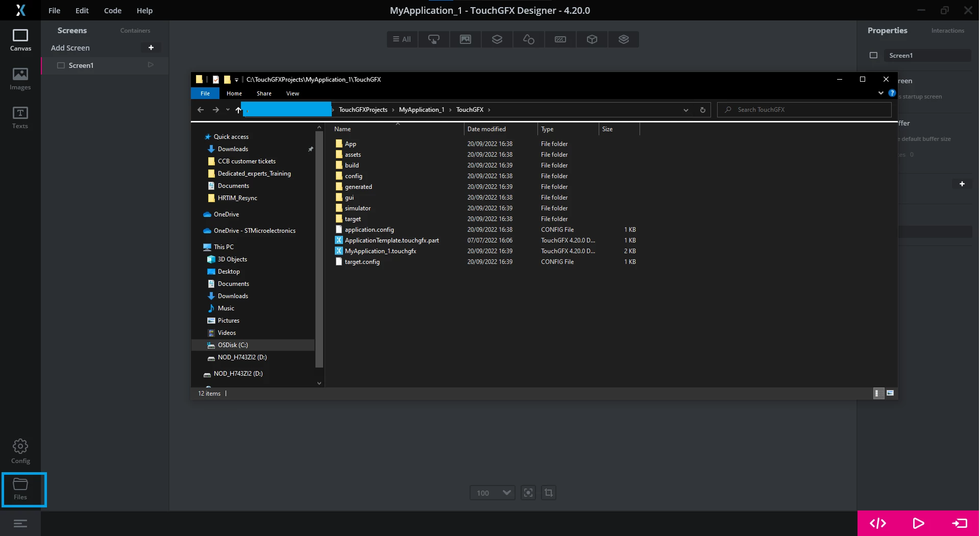980x536 pixels.
Task: Click Run Target button
Action: tap(959, 523)
